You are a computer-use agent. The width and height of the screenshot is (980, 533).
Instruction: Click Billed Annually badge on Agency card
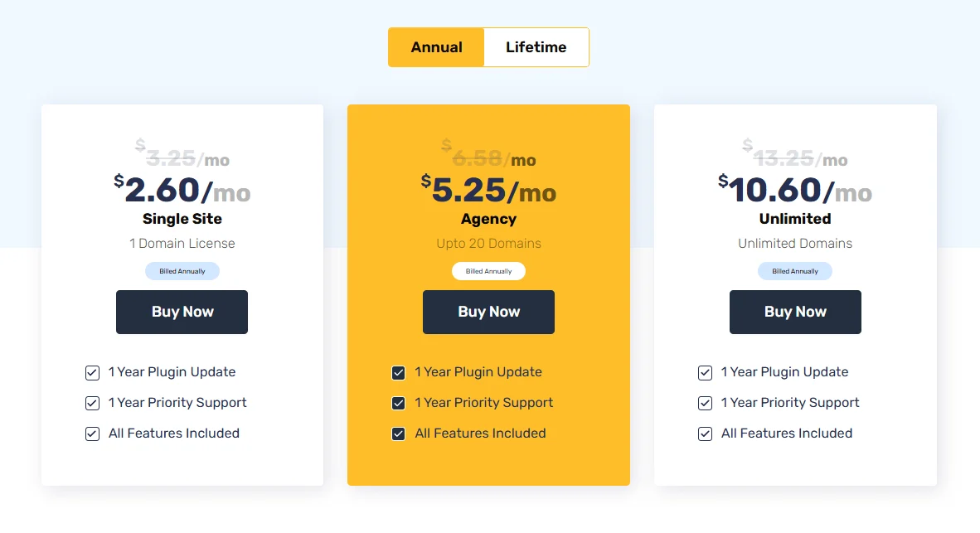488,271
